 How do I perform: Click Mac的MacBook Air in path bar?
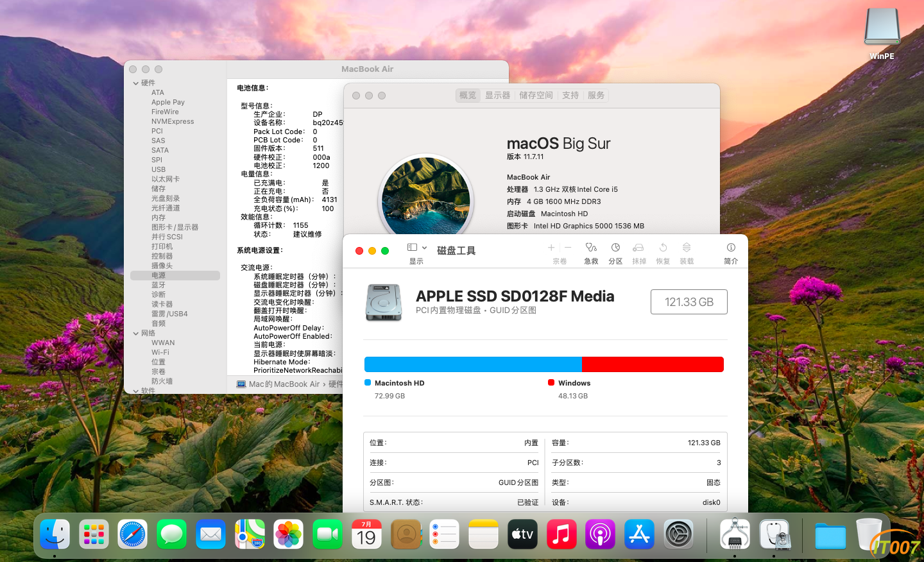tap(284, 384)
